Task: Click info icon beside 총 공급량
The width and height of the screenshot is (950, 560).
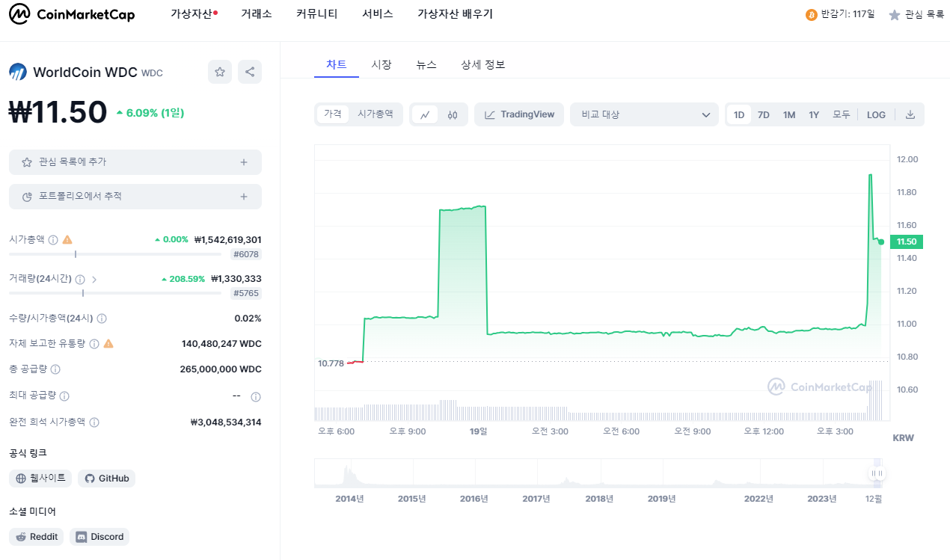Action: click(55, 369)
